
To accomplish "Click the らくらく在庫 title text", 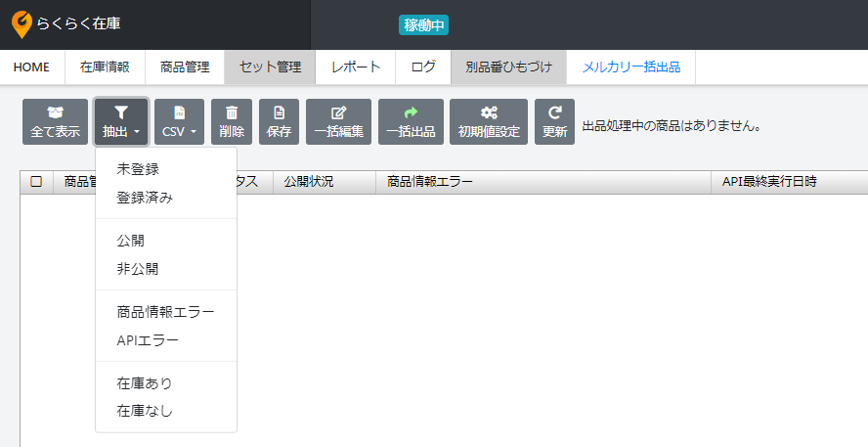I will pos(78,23).
